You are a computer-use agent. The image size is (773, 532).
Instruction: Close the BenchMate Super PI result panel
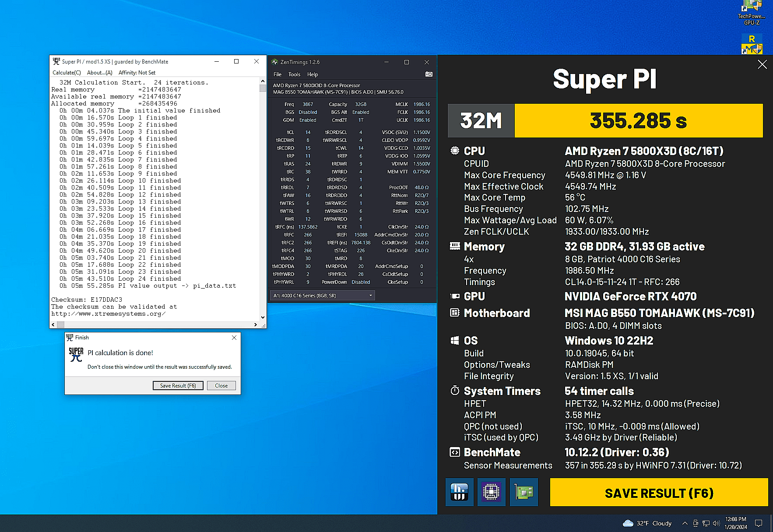(x=762, y=64)
